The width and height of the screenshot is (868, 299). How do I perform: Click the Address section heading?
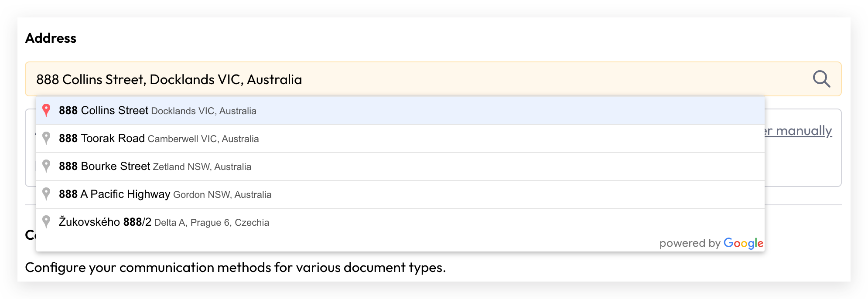(x=51, y=38)
